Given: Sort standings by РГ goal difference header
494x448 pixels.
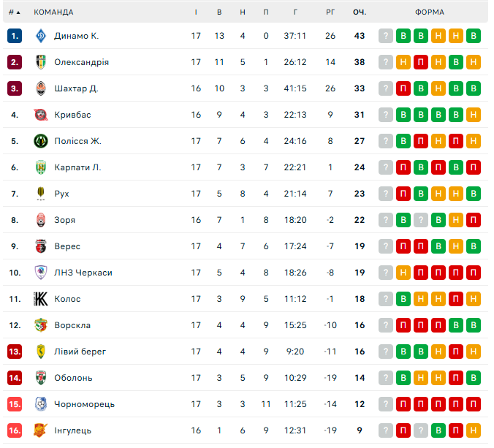Looking at the screenshot, I should (x=330, y=12).
